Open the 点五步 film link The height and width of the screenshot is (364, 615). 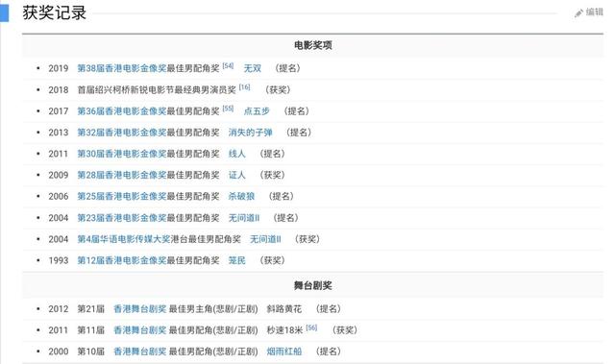[257, 110]
